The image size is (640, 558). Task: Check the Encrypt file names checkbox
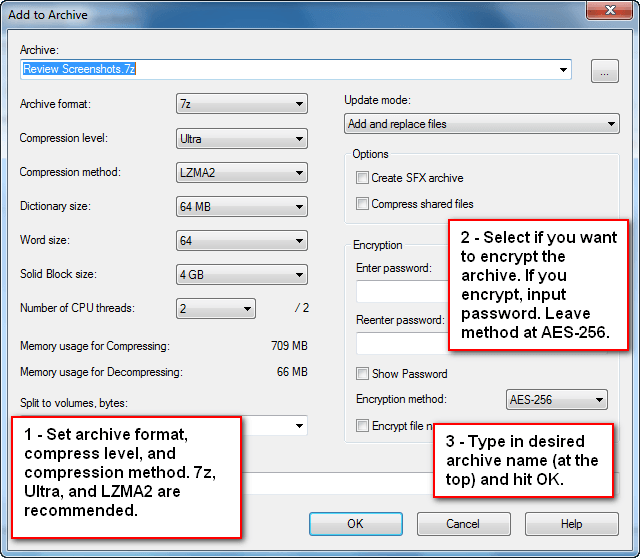coord(362,425)
